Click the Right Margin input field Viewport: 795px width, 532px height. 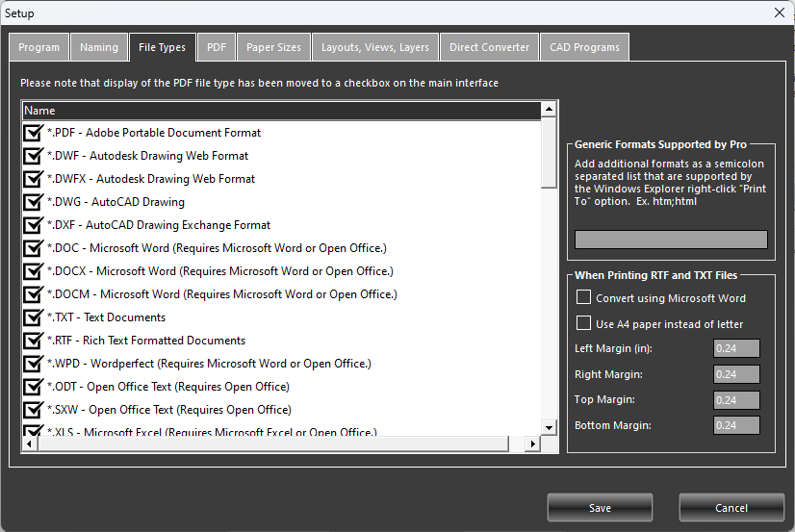point(736,374)
